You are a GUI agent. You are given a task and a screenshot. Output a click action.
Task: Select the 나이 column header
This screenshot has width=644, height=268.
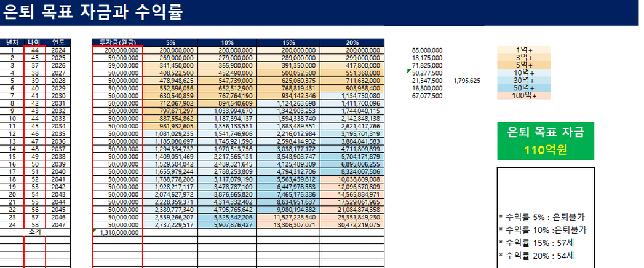(x=34, y=42)
